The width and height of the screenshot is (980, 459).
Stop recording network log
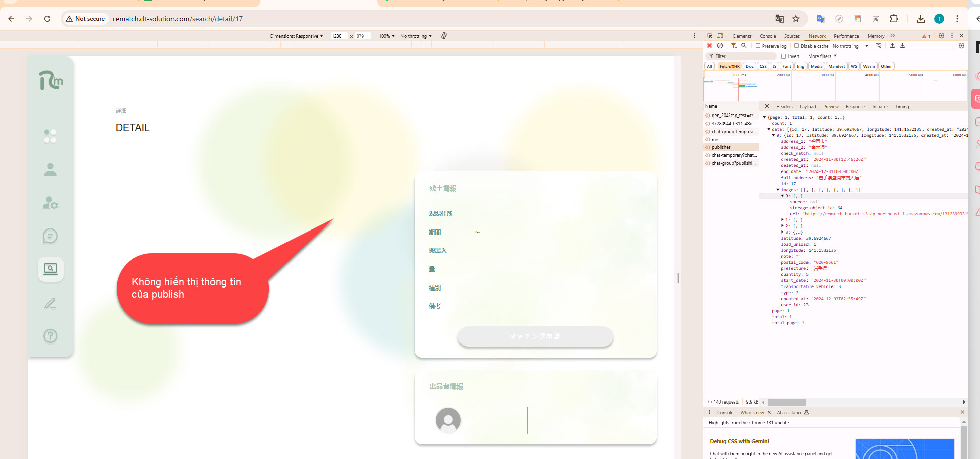(710, 46)
